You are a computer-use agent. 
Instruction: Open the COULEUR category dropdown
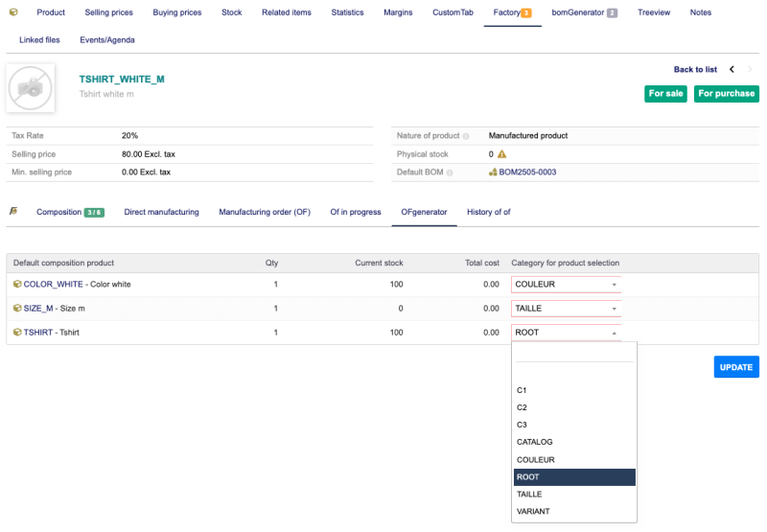pyautogui.click(x=566, y=285)
